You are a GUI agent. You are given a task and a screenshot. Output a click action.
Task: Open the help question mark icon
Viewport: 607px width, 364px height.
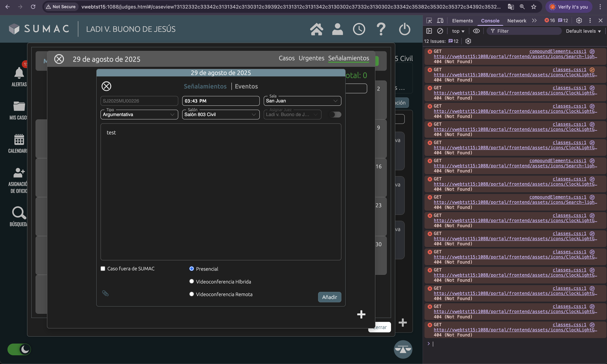[x=381, y=29]
